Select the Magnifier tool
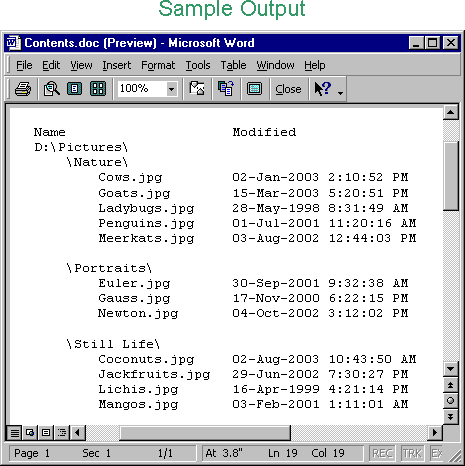 pos(52,89)
